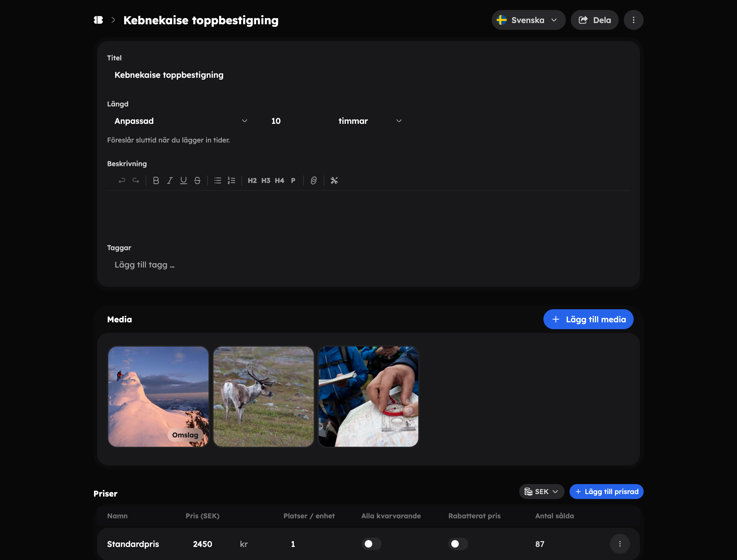This screenshot has width=737, height=560.
Task: Open the Svenska language dropdown
Action: (x=528, y=20)
